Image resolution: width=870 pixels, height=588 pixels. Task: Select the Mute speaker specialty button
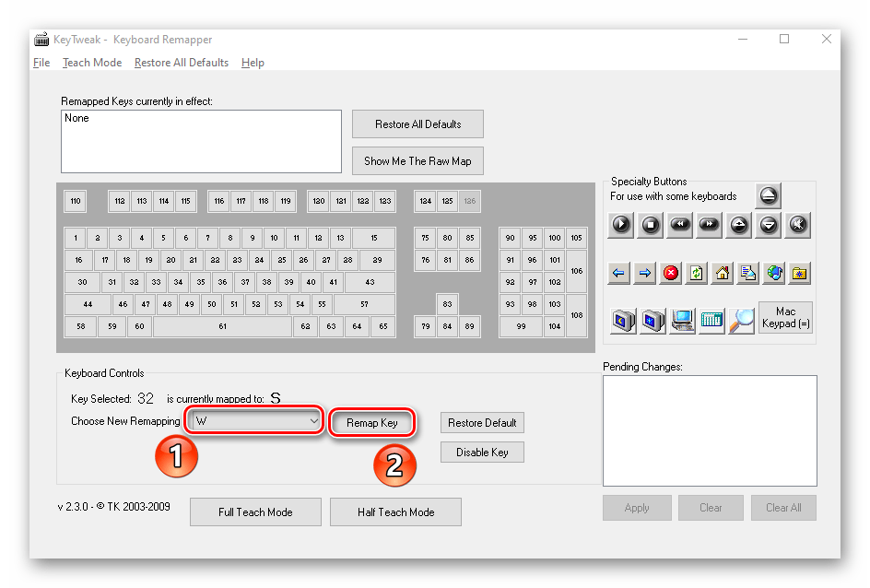tap(798, 224)
